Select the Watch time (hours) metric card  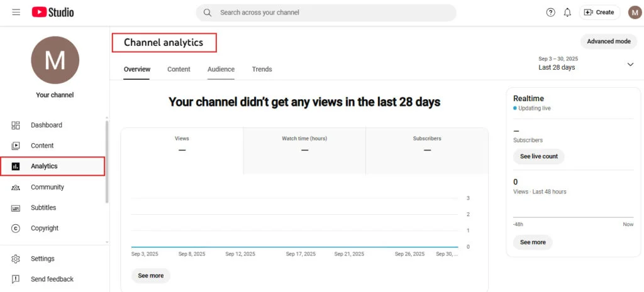[x=304, y=144]
